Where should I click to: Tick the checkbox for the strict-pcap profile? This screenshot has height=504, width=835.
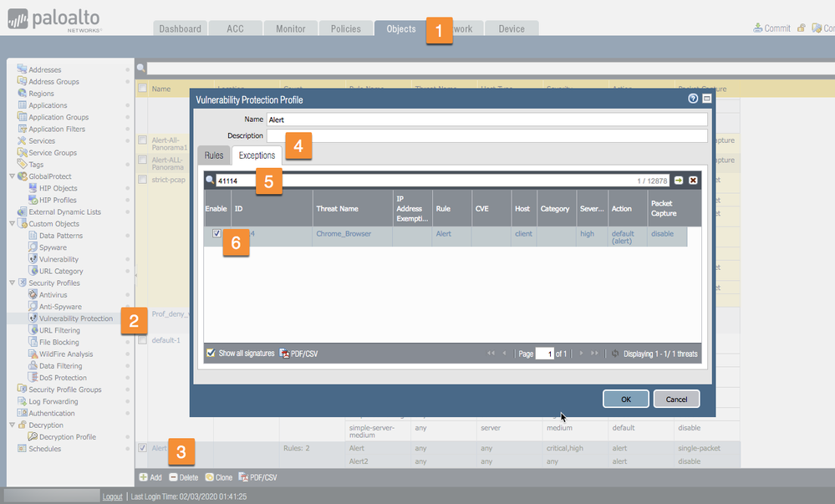tap(143, 179)
